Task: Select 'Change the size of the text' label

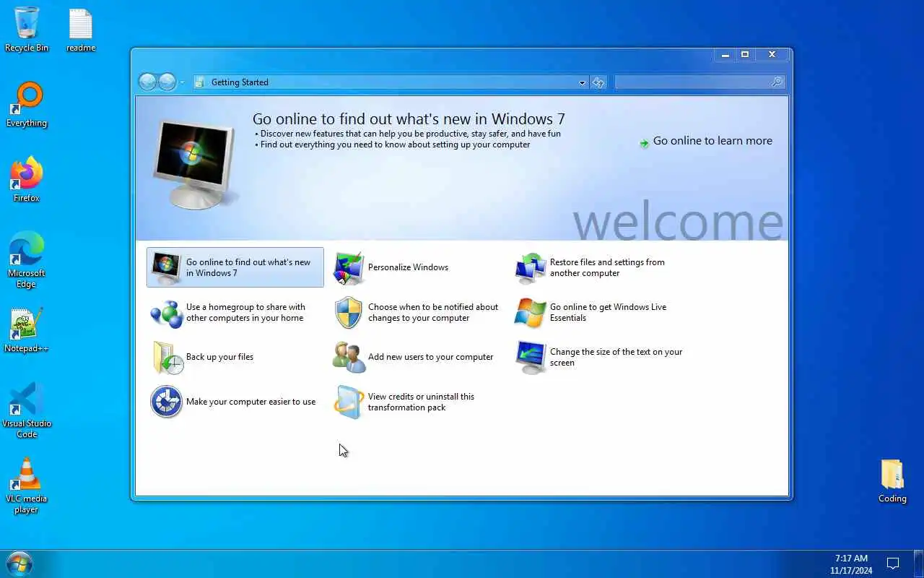Action: tap(616, 357)
